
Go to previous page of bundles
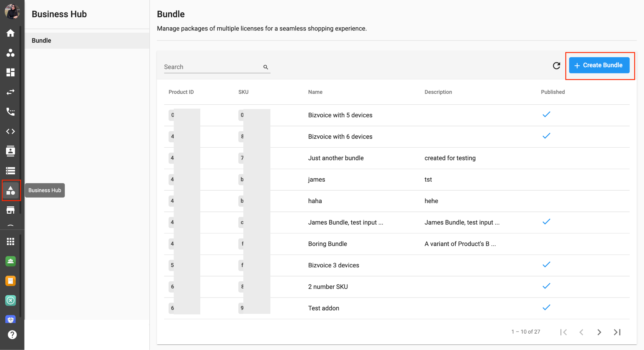[x=581, y=332]
